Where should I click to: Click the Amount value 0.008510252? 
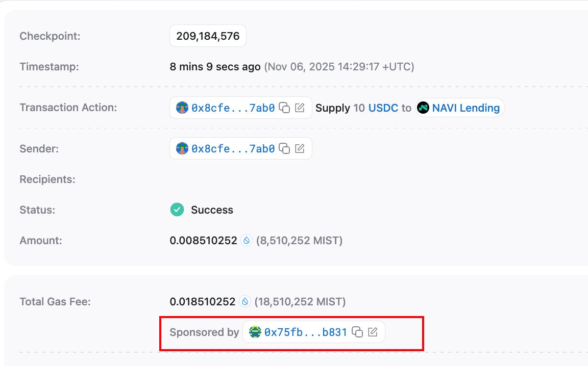[203, 240]
